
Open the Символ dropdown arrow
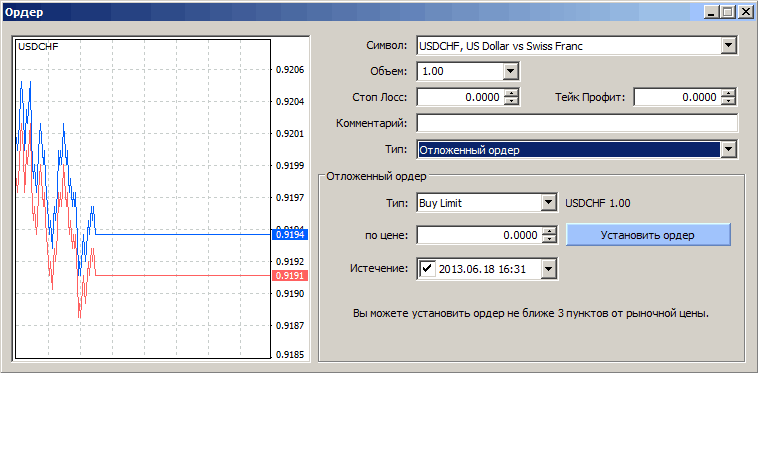pos(729,46)
